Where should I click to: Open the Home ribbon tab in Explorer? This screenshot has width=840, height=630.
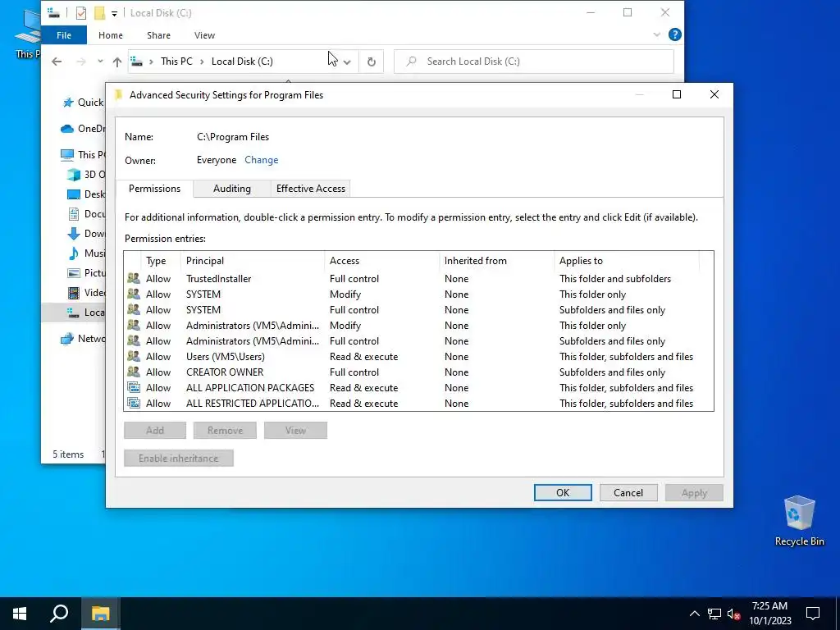[x=111, y=35]
